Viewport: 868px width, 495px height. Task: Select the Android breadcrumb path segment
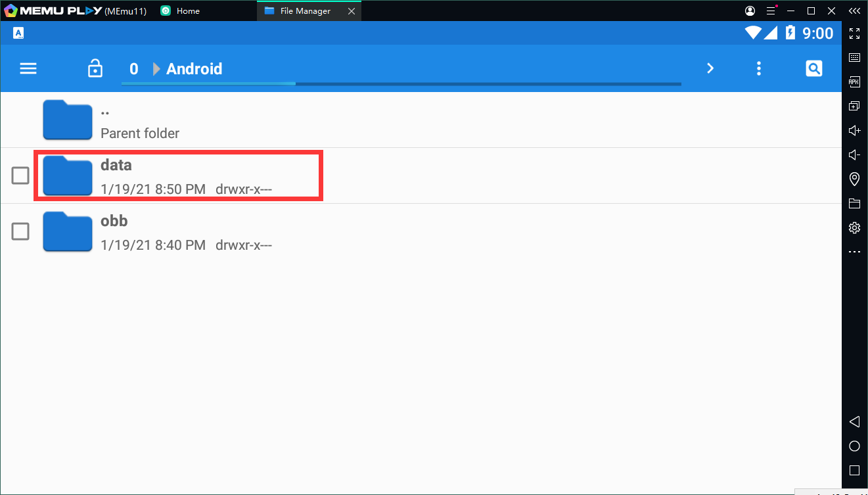point(194,69)
